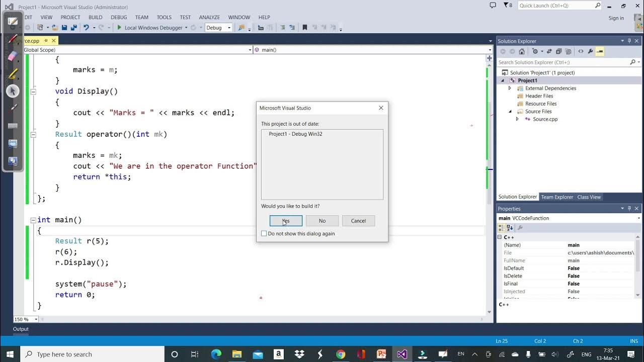Open the VIEW menu
This screenshot has height=362, width=644.
pos(46,17)
